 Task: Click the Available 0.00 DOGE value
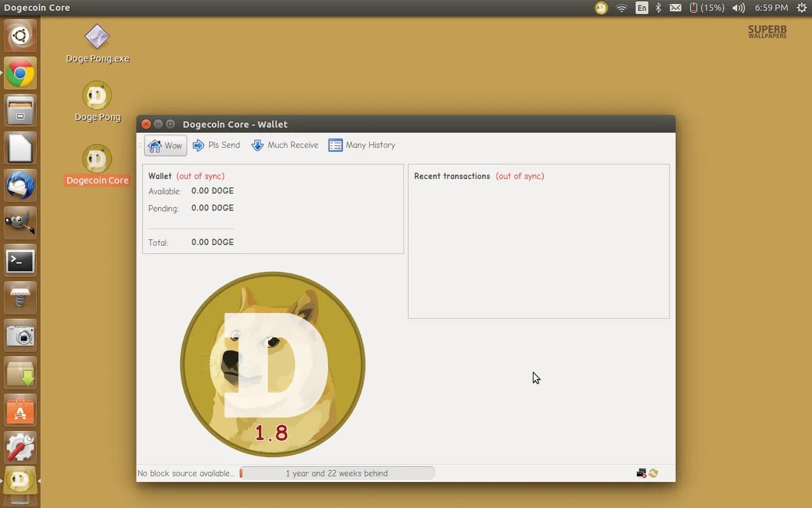pyautogui.click(x=213, y=190)
